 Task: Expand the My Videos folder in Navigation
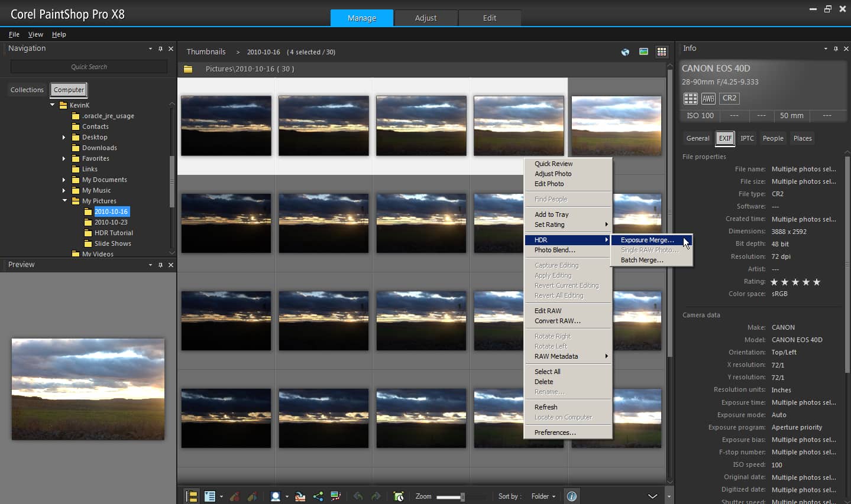coord(64,253)
